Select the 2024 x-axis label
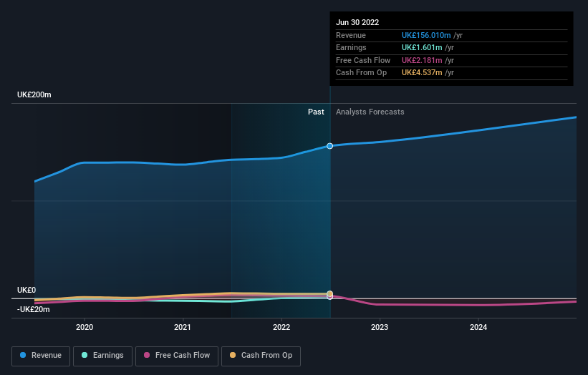The height and width of the screenshot is (375, 588). click(478, 327)
